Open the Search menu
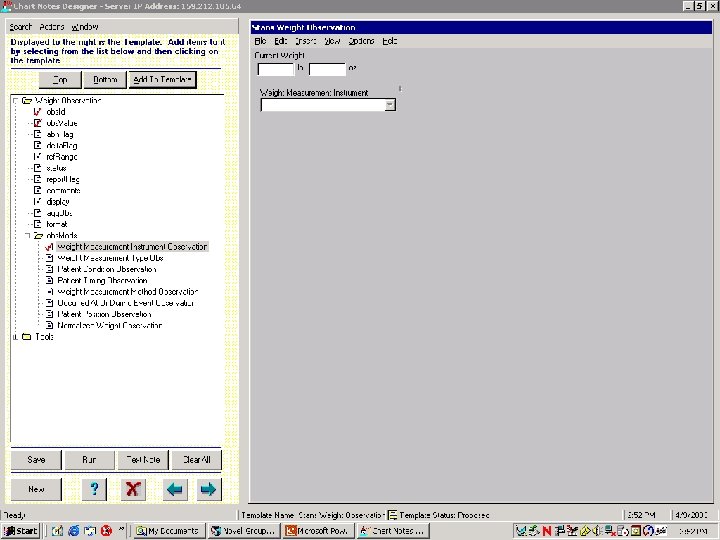720x540 pixels. point(20,27)
